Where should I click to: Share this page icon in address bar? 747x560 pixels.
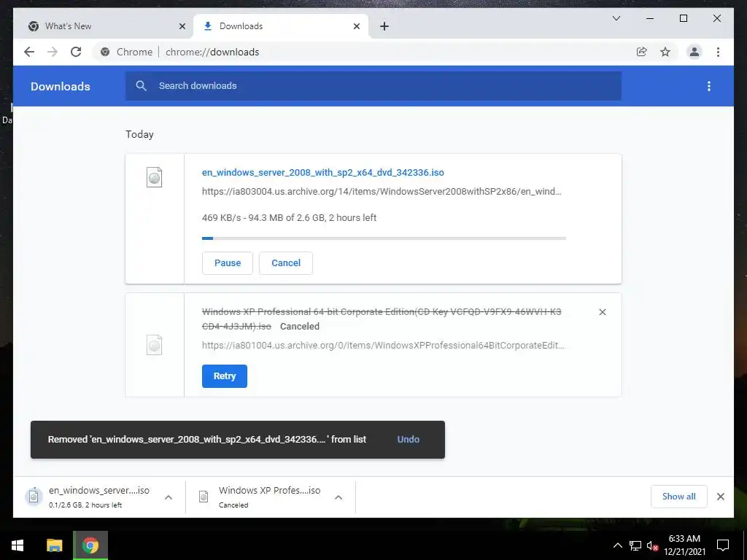pyautogui.click(x=642, y=52)
